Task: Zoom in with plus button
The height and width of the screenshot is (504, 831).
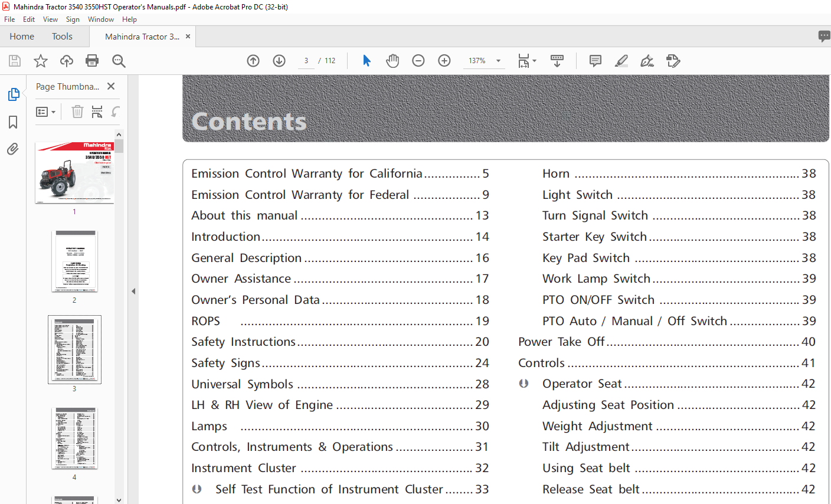Action: 444,61
